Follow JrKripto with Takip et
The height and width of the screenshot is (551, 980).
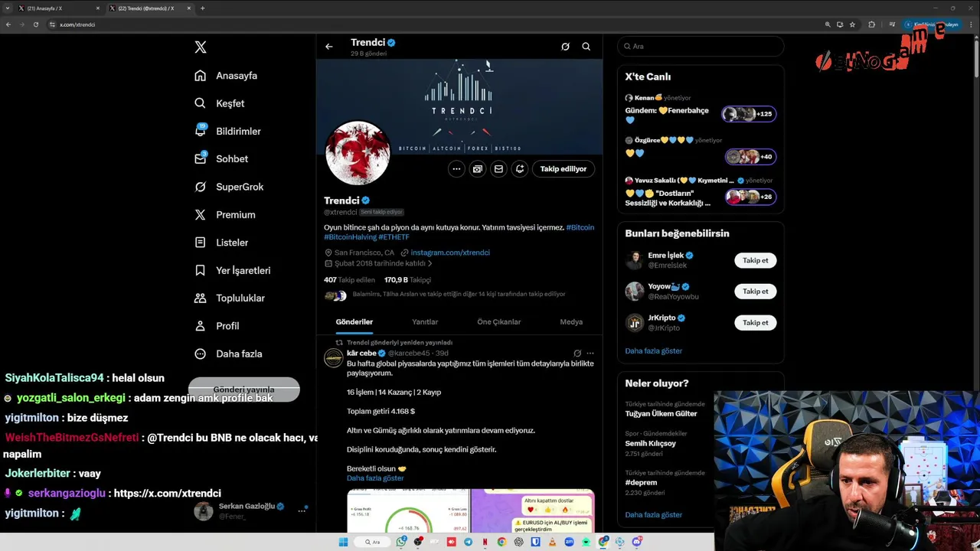tap(756, 323)
